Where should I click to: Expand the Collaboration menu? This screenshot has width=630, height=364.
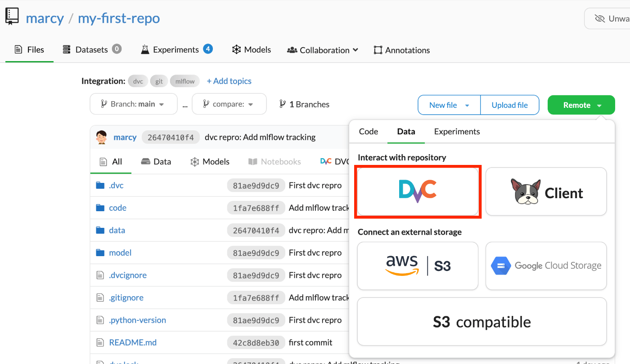click(323, 50)
